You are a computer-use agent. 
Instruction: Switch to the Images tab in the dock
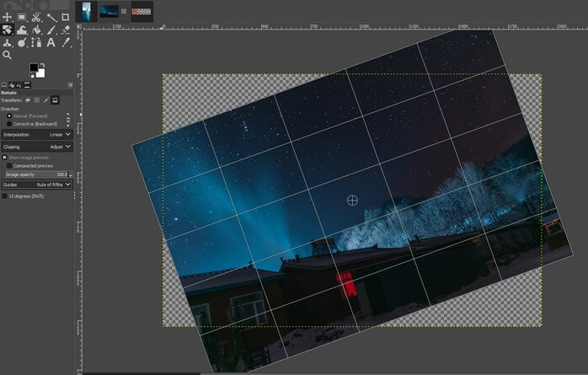click(x=27, y=85)
